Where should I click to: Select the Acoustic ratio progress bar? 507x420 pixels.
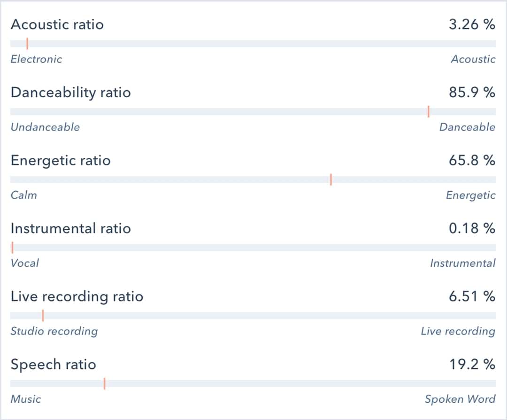pos(253,43)
